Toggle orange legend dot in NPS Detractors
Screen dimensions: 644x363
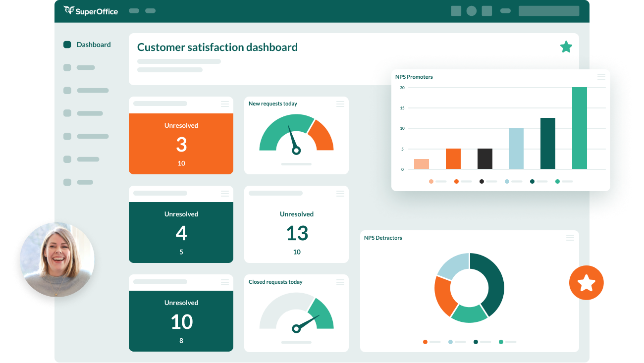(425, 342)
